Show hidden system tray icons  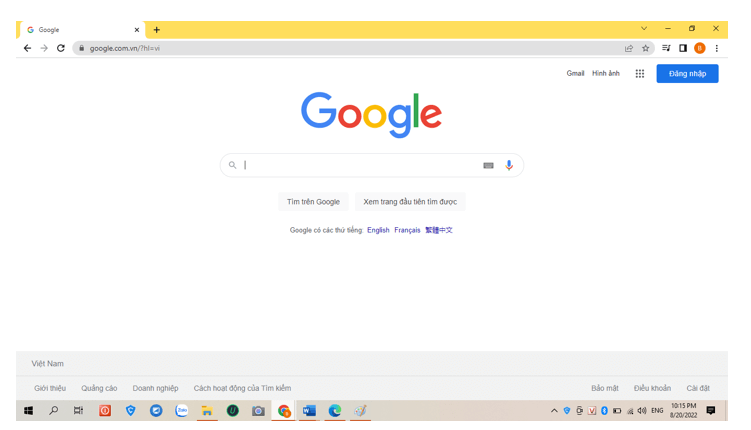pos(554,411)
